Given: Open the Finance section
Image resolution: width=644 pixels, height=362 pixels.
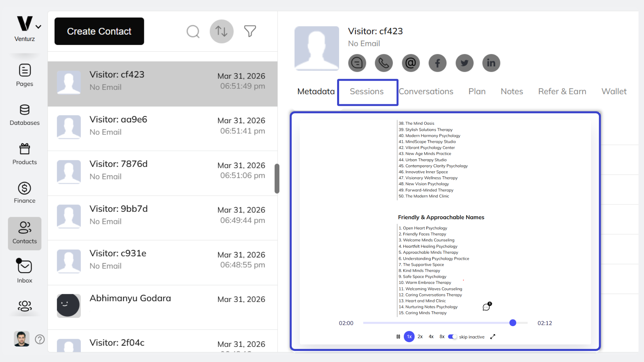Looking at the screenshot, I should 24,192.
